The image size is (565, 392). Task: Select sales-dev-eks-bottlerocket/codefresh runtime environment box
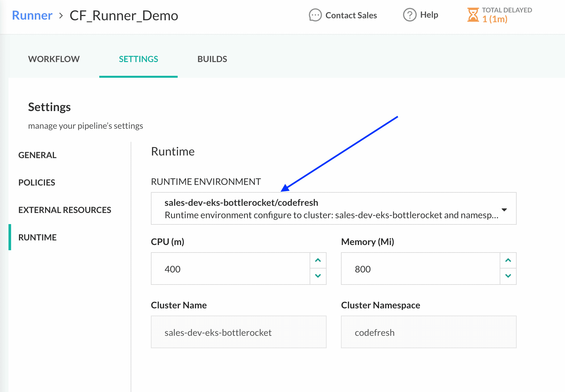click(333, 208)
